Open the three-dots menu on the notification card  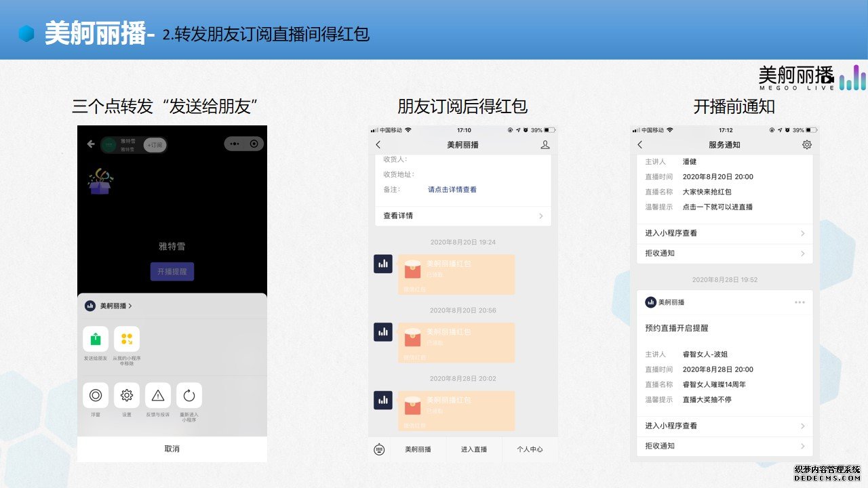[800, 302]
